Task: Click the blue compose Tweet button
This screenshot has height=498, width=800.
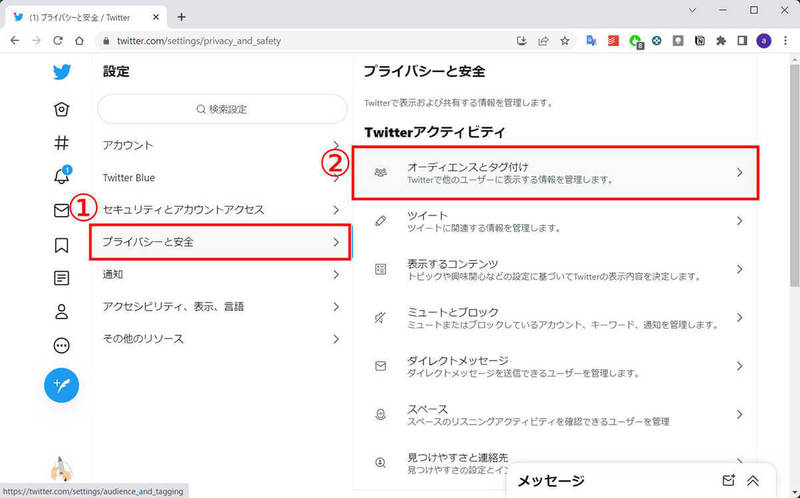Action: 62,385
